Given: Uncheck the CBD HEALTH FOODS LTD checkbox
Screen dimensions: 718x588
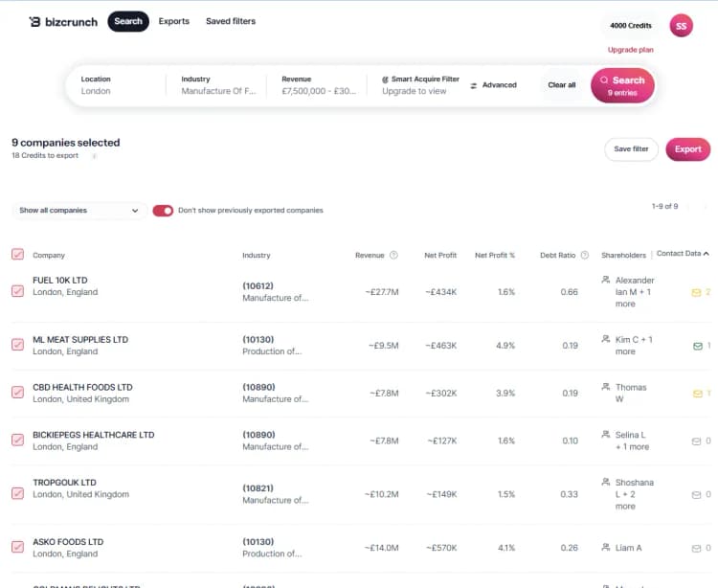Looking at the screenshot, I should [18, 393].
